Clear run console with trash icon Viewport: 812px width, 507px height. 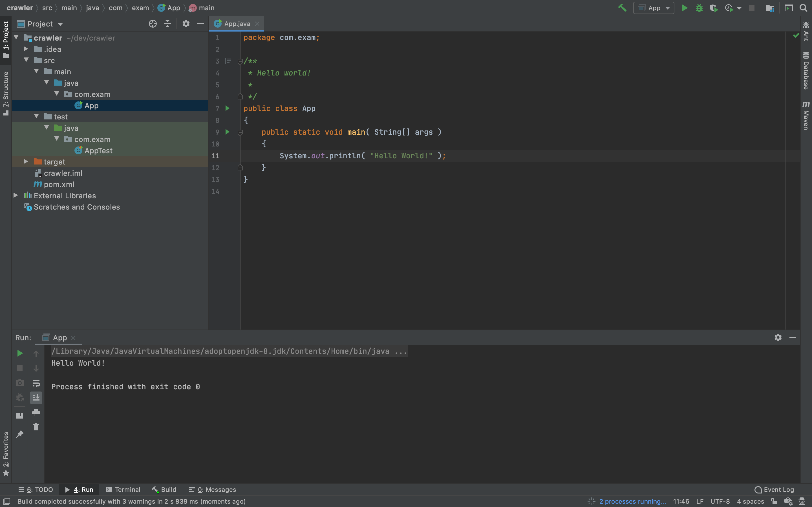[36, 427]
